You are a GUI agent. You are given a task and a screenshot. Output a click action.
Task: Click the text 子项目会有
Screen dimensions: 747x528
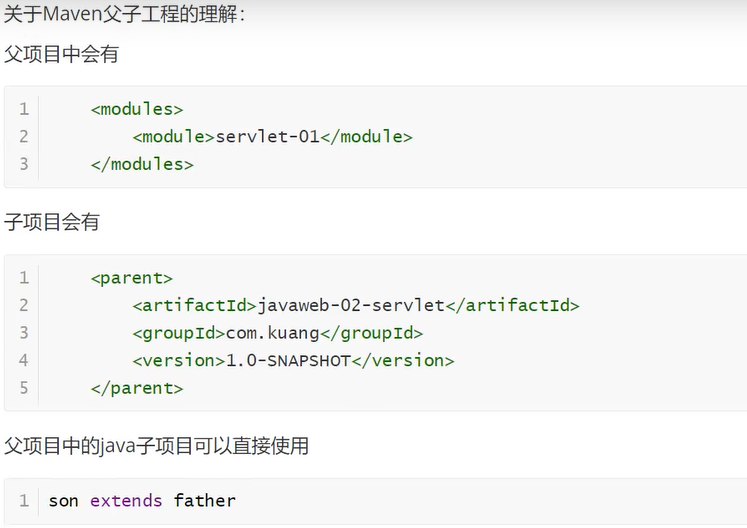[52, 222]
